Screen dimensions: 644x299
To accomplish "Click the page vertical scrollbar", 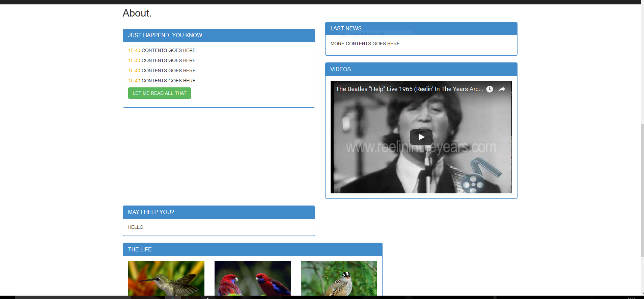I will coord(642,190).
